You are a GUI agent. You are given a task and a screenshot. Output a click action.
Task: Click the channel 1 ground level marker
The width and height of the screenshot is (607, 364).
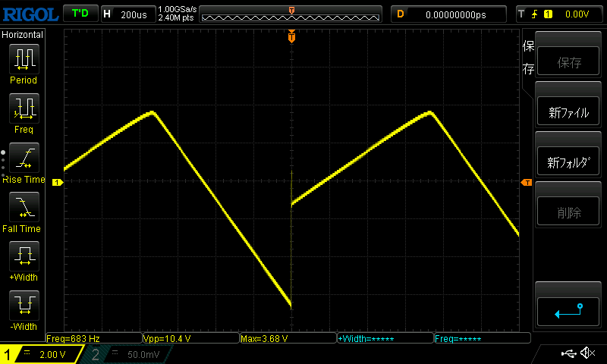(58, 182)
